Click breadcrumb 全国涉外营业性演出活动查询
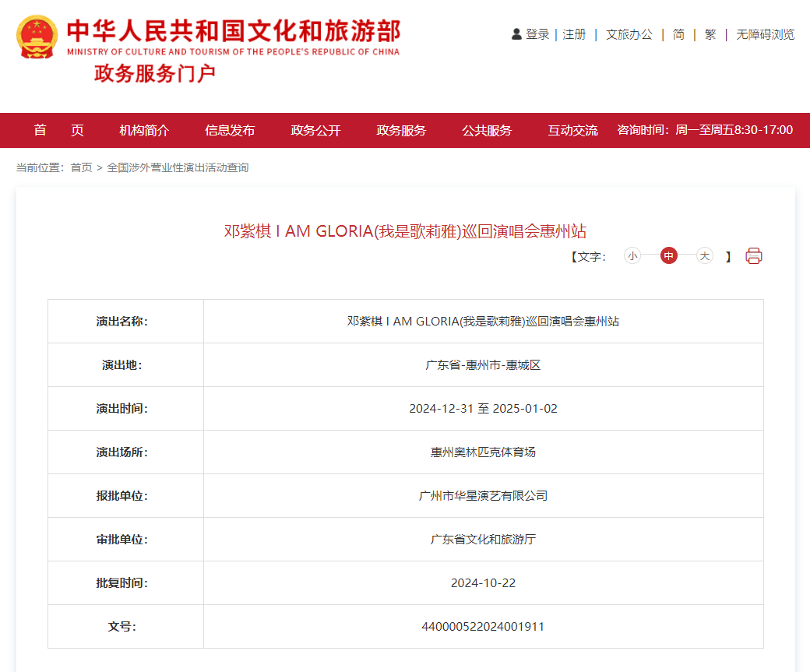Viewport: 810px width, 672px height. coord(178,167)
